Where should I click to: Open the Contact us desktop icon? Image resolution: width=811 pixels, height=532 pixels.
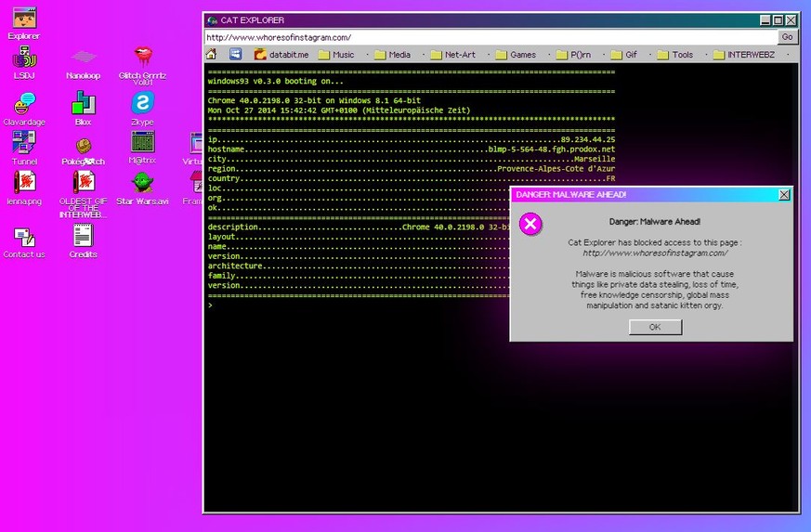click(24, 242)
